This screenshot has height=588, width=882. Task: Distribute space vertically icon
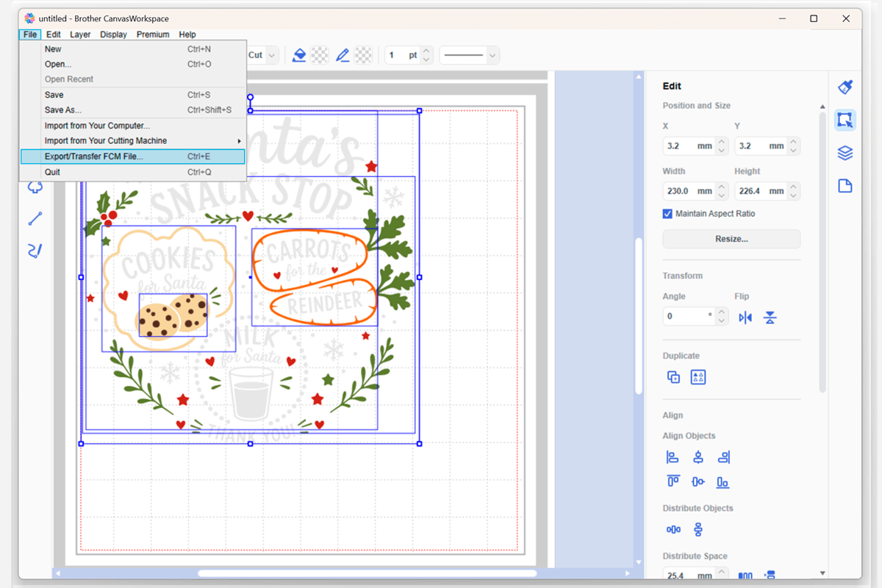770,576
